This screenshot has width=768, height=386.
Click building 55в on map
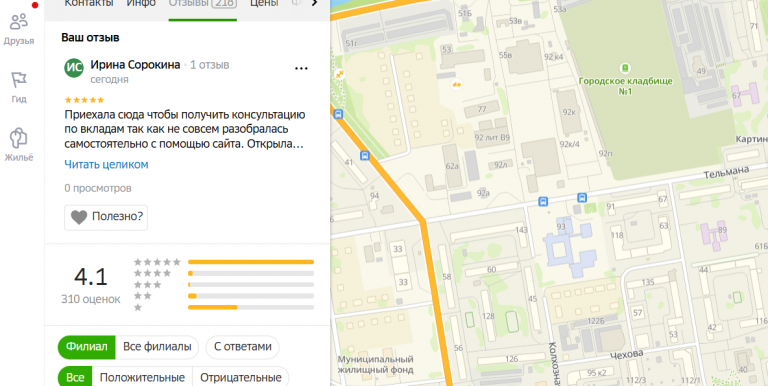coord(505,55)
